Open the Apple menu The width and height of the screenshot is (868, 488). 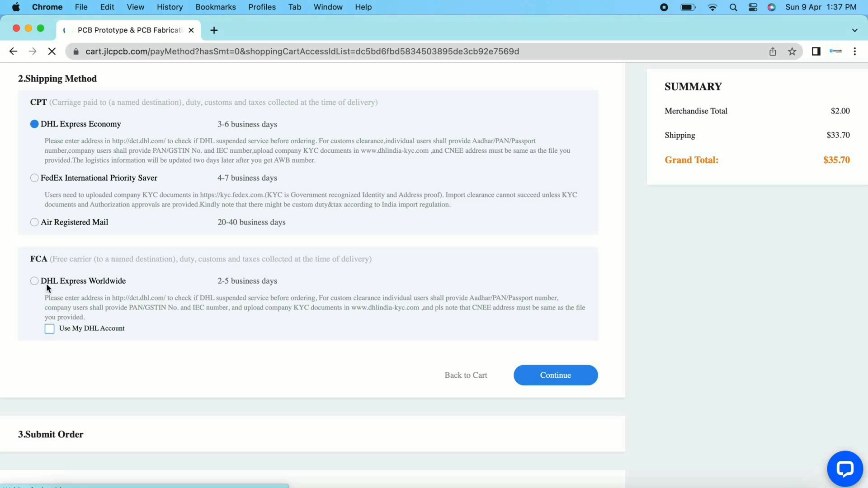point(16,7)
